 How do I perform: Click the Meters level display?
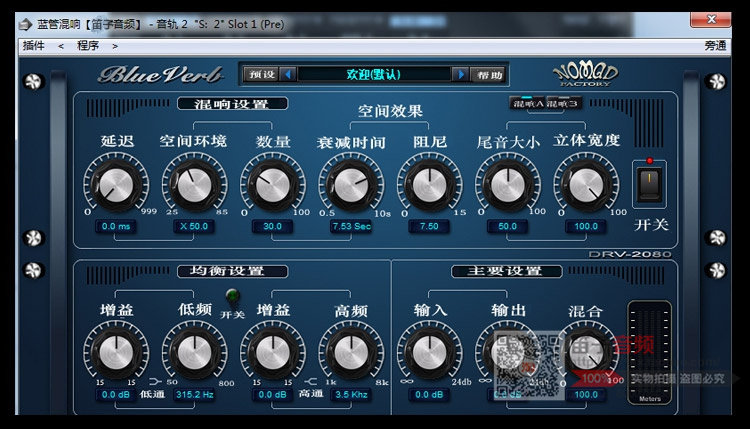tap(650, 352)
